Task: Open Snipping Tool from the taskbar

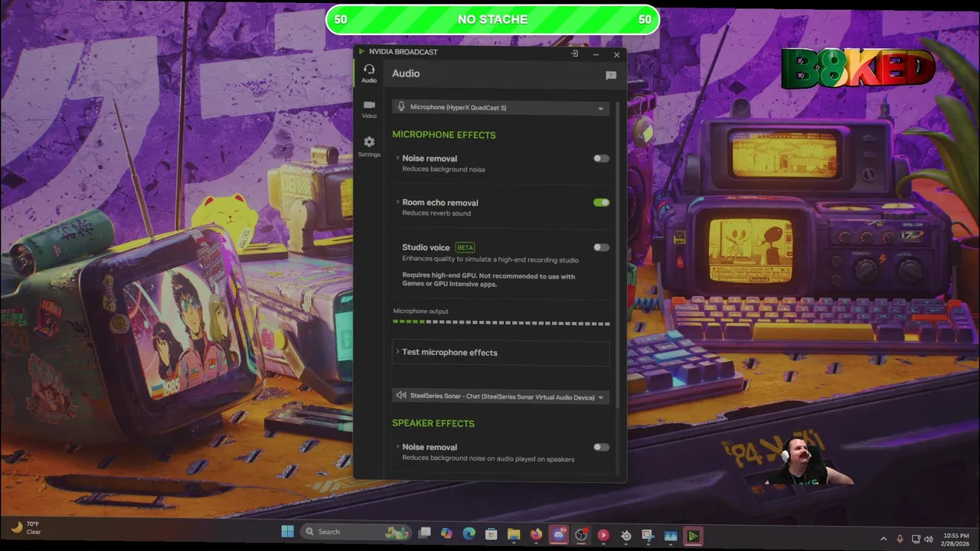Action: click(648, 536)
